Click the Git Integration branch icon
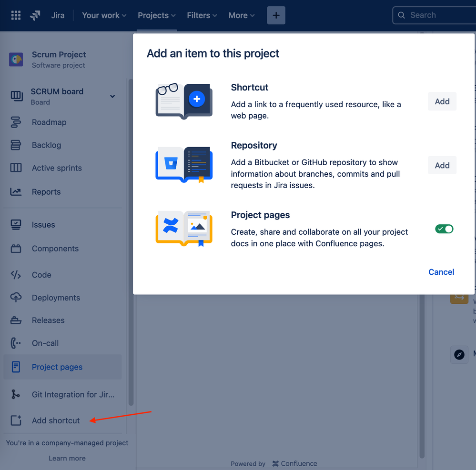Image resolution: width=476 pixels, height=470 pixels. 15,394
